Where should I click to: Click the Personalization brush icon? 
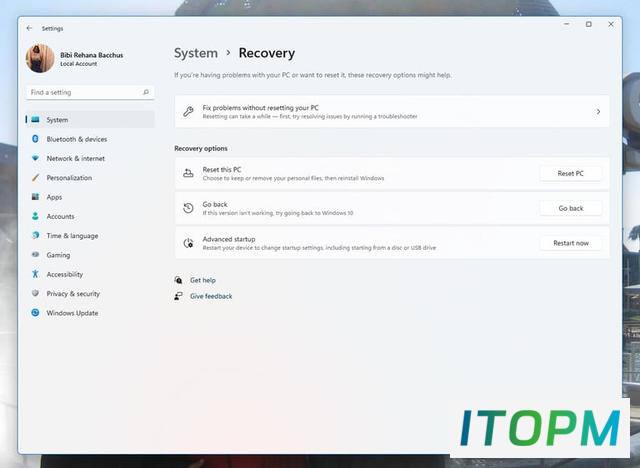36,177
